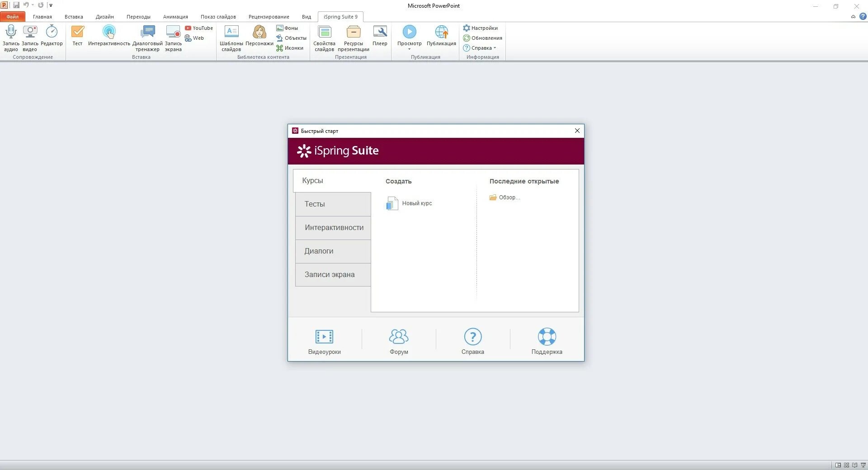Select Записи экрана in the quick start dialog

[x=333, y=275]
